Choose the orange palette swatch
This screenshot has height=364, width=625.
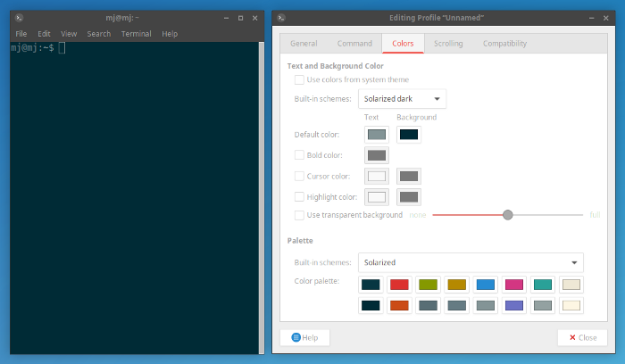[x=399, y=305]
